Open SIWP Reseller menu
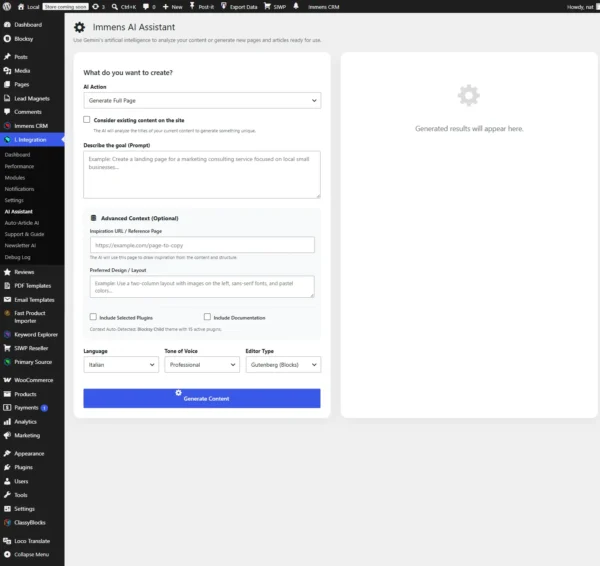600x566 pixels. tap(32, 348)
